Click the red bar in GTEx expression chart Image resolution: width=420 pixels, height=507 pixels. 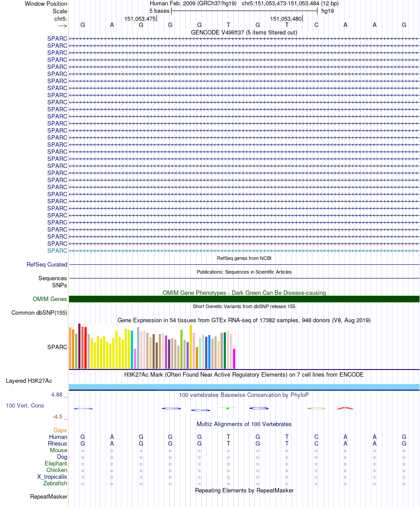pos(85,348)
